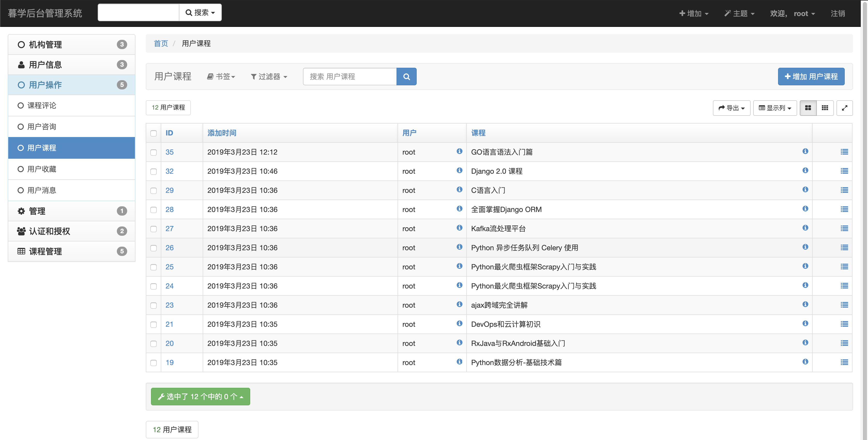The image size is (868, 440).
Task: Open the row details list icon for ID 35
Action: (844, 152)
